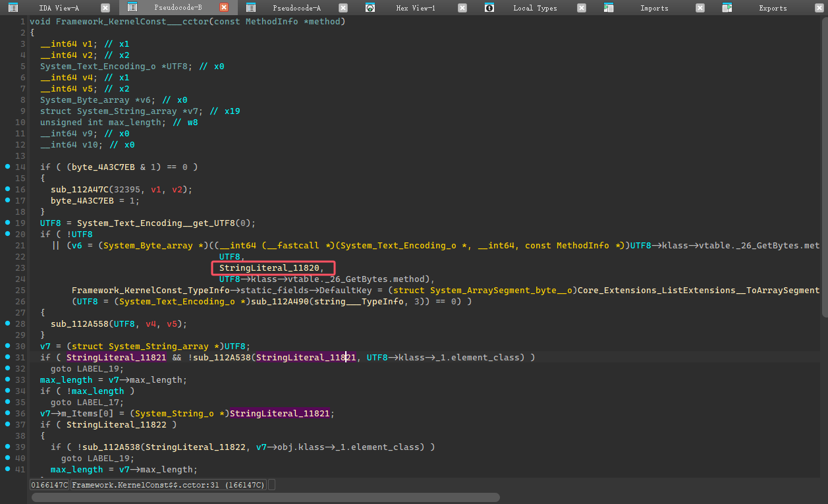Switch to the Imports tab
Viewport: 828px width, 504px height.
click(x=653, y=8)
